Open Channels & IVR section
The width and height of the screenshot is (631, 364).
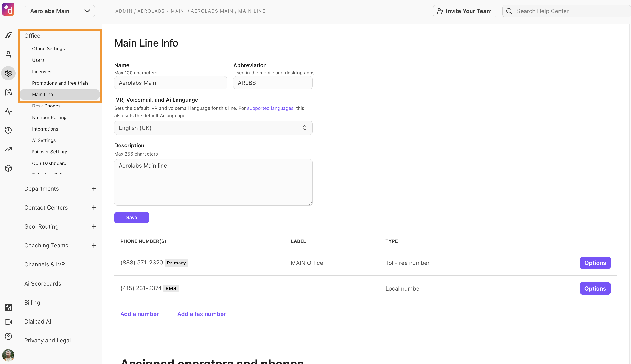tap(45, 264)
